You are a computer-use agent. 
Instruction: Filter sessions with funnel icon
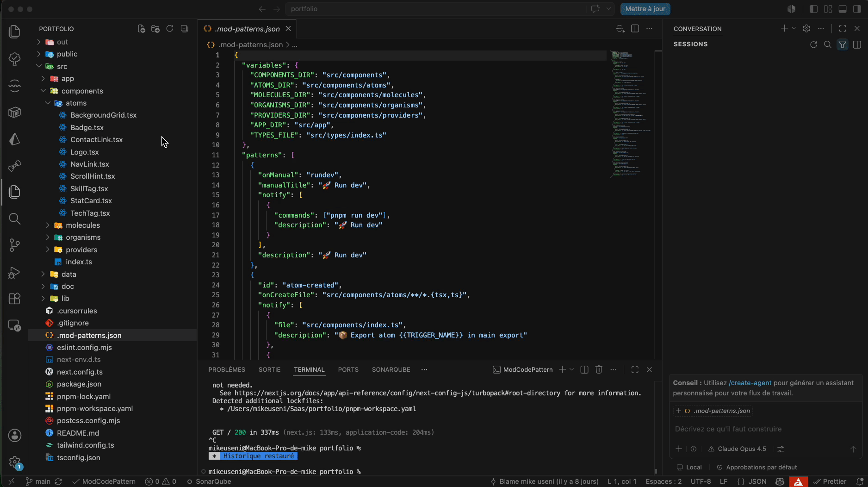click(x=843, y=44)
